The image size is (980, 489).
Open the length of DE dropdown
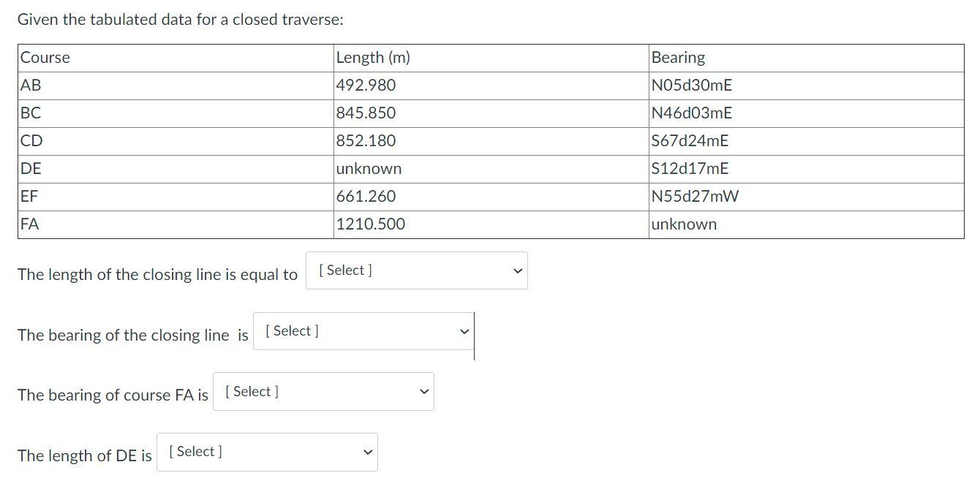pos(267,452)
